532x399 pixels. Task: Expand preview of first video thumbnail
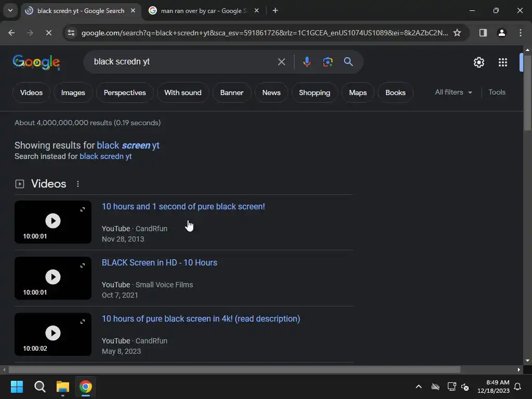(x=83, y=209)
